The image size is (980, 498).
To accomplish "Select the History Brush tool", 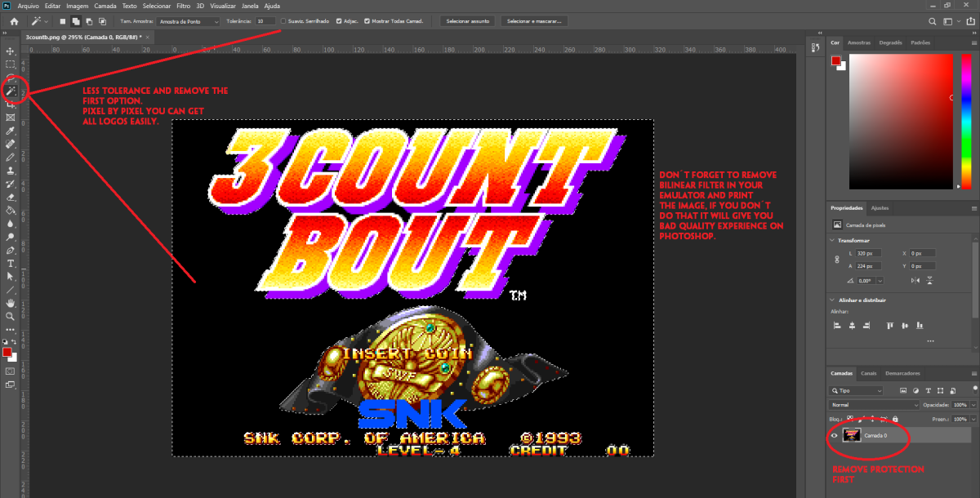I will click(11, 184).
